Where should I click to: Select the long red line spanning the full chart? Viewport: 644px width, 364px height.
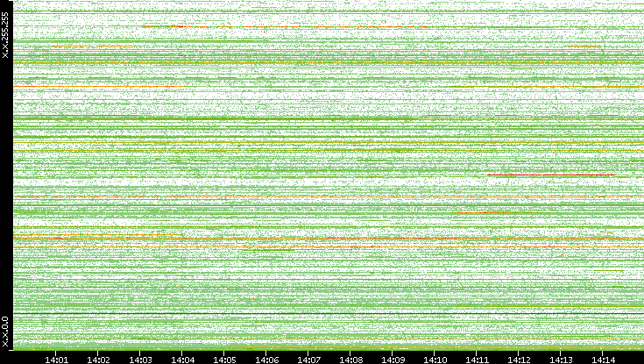pyautogui.click(x=329, y=314)
